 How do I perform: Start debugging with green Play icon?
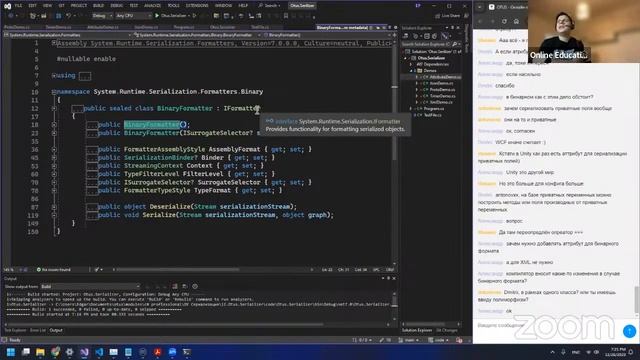[x=157, y=16]
